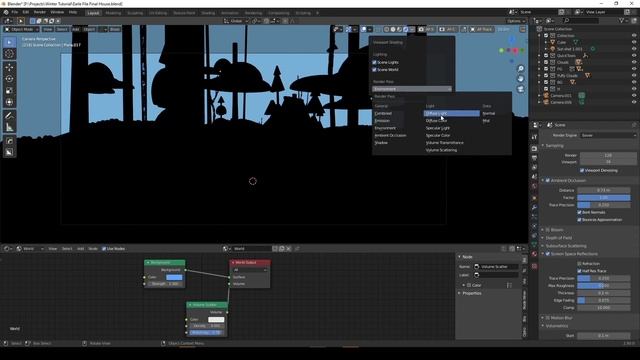Open the viewport Add menu

[76, 29]
